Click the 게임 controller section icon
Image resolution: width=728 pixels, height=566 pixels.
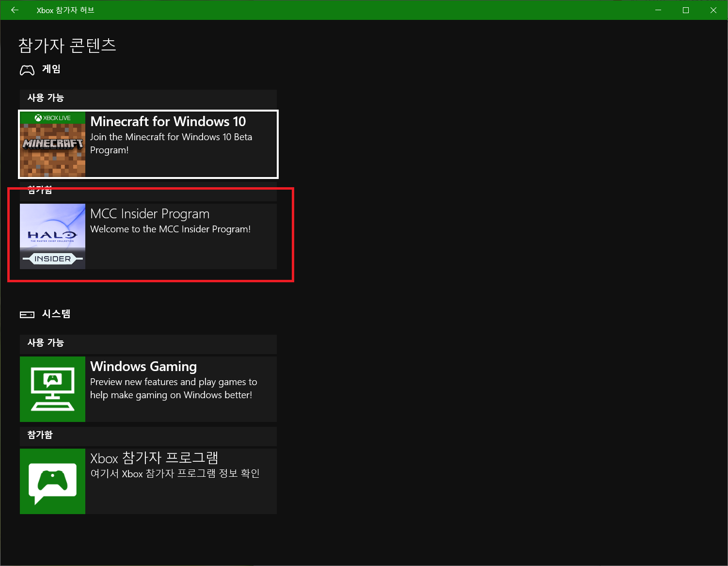[x=27, y=70]
